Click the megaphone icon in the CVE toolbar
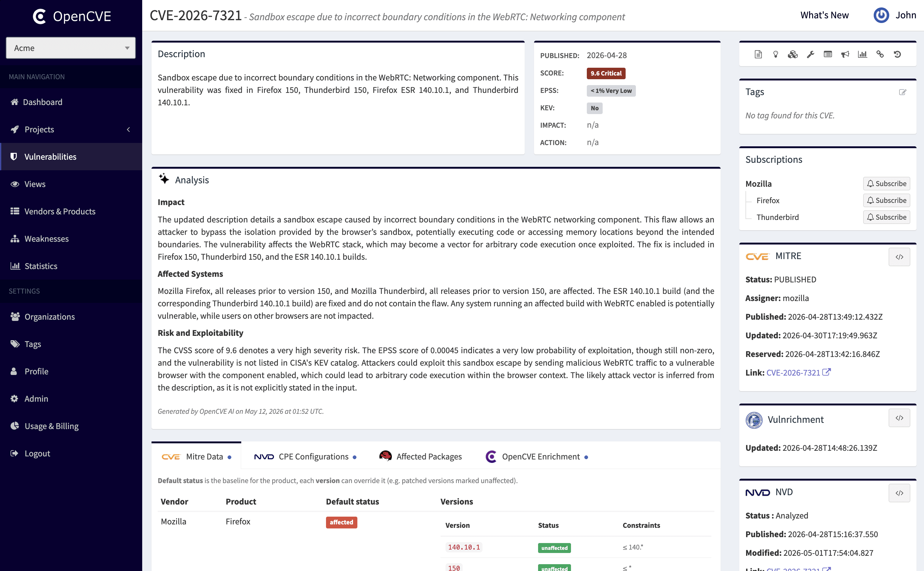Screen dimensions: 924x571 845,54
